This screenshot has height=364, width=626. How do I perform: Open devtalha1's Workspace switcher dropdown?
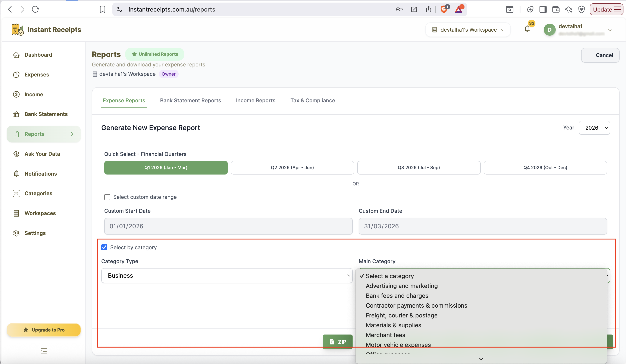(x=468, y=29)
